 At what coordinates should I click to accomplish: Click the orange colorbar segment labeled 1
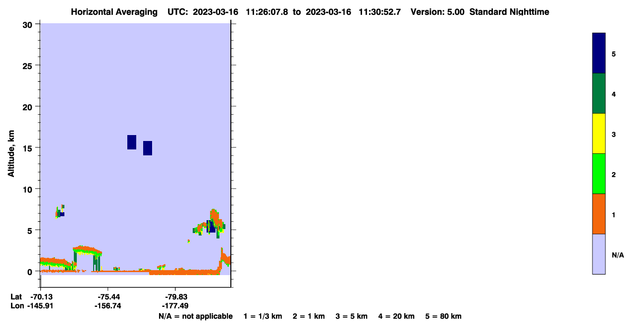coord(599,214)
